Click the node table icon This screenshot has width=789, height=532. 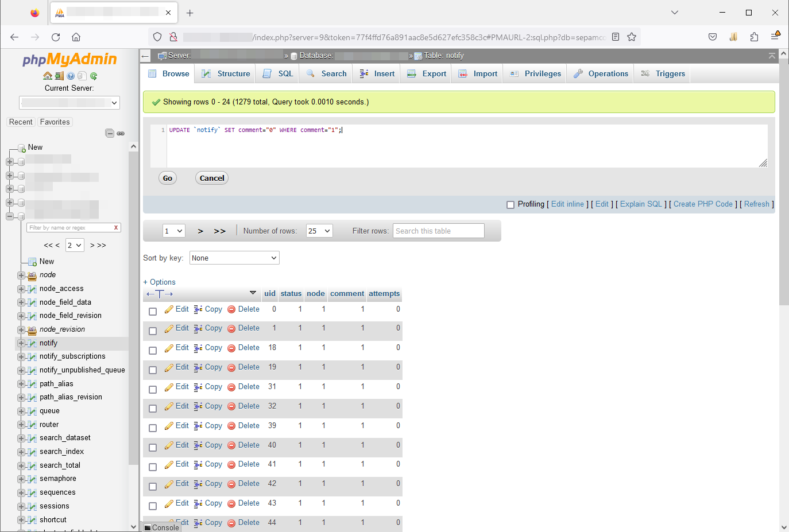click(x=32, y=275)
